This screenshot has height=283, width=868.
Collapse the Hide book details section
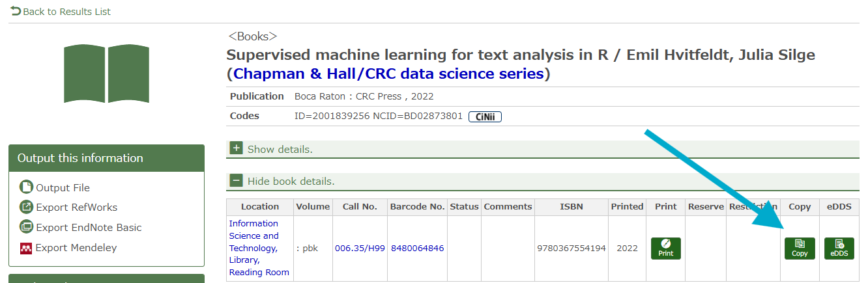(x=237, y=181)
